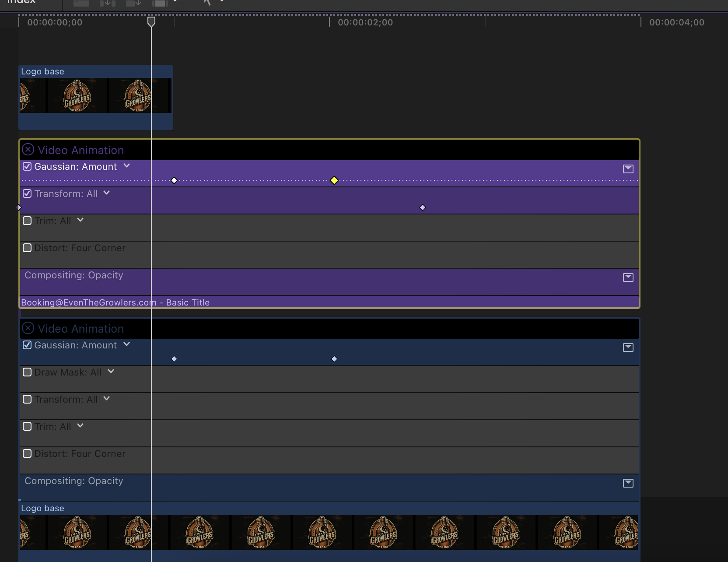Select the long Logo base clip filmstrip at the bottom
Image resolution: width=728 pixels, height=562 pixels.
click(329, 532)
